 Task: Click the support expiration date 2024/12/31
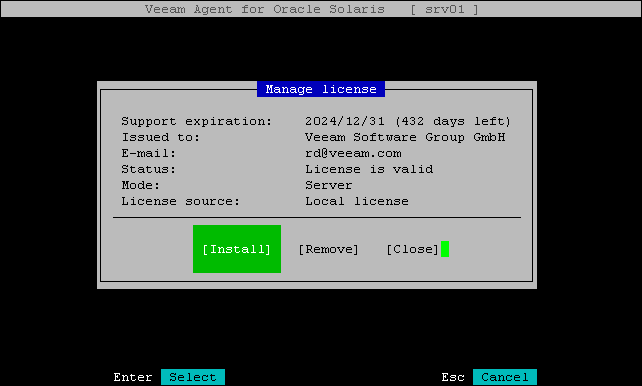345,121
